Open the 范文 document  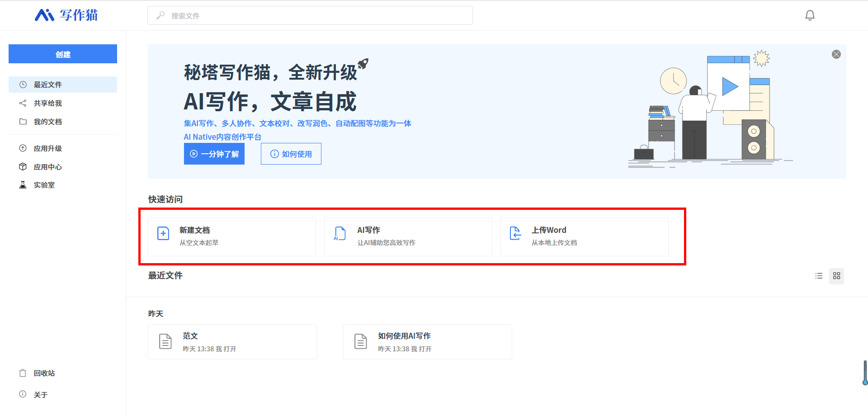click(x=232, y=342)
